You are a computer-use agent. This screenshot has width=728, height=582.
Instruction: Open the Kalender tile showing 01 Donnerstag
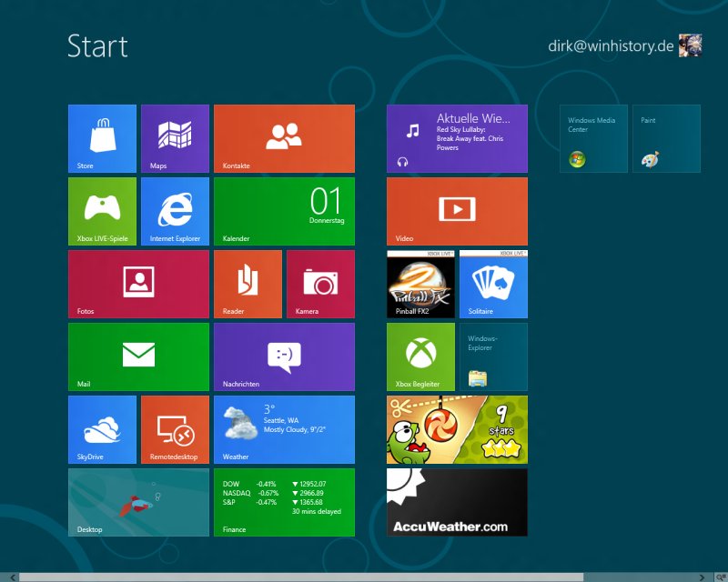point(284,211)
